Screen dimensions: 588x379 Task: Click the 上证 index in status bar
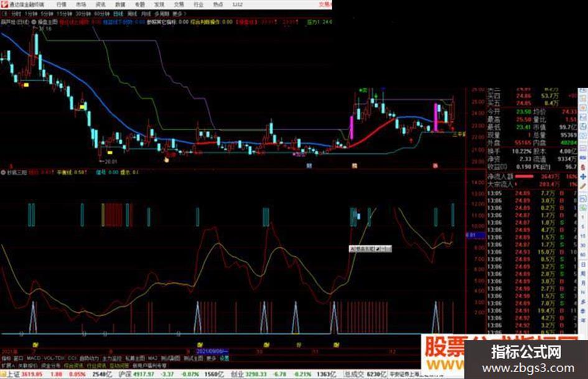point(13,374)
